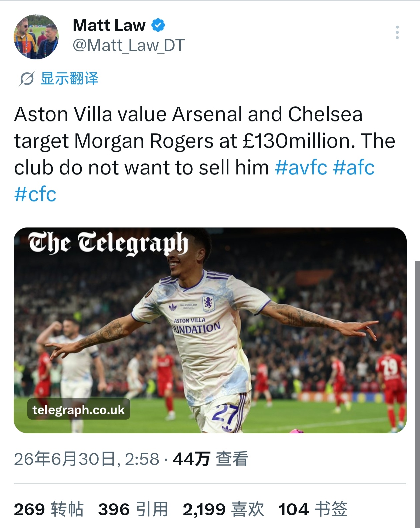
Task: Click the blue verified badge
Action: [158, 25]
